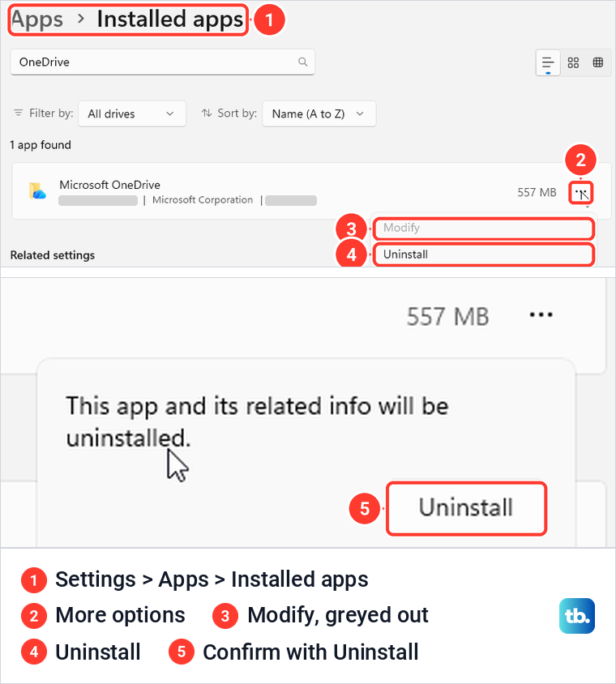Click the Microsoft Corporation publisher text
Image resolution: width=616 pixels, height=684 pixels.
tap(203, 200)
